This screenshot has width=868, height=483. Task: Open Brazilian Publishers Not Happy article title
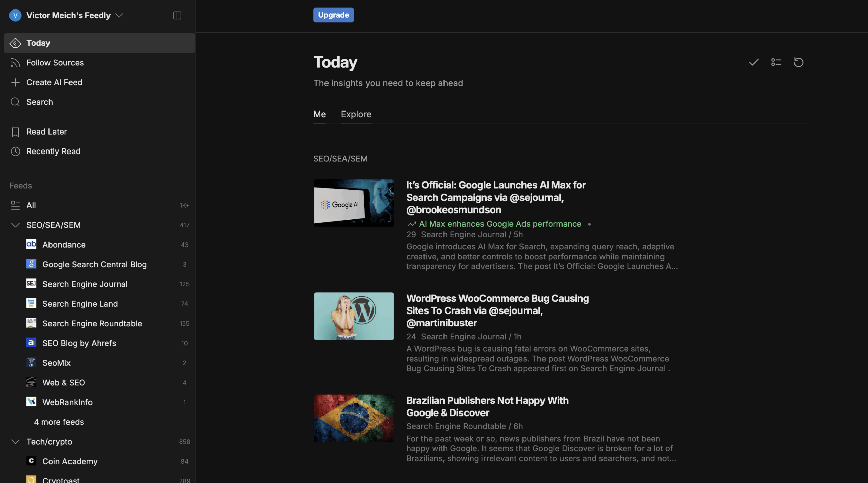(487, 406)
